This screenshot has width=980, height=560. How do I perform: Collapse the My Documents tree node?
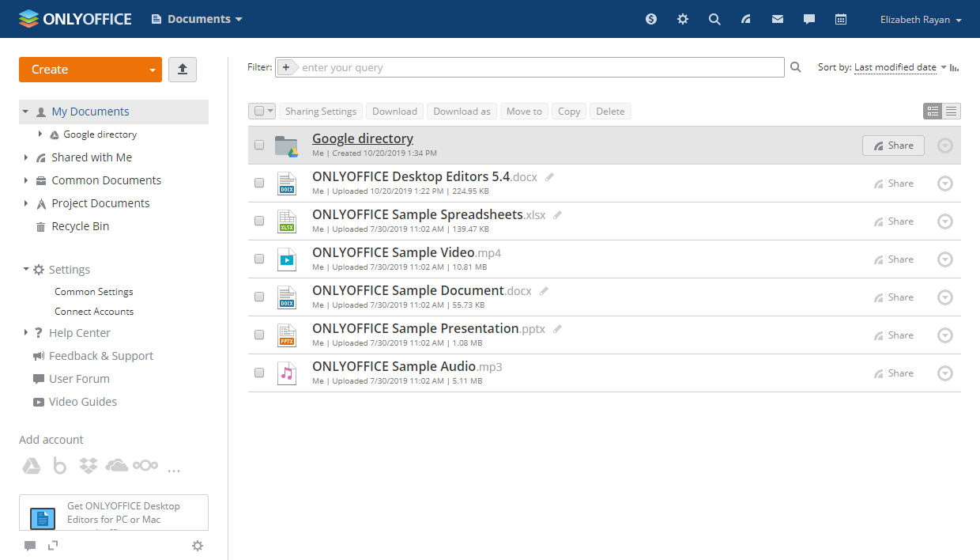[x=25, y=112]
